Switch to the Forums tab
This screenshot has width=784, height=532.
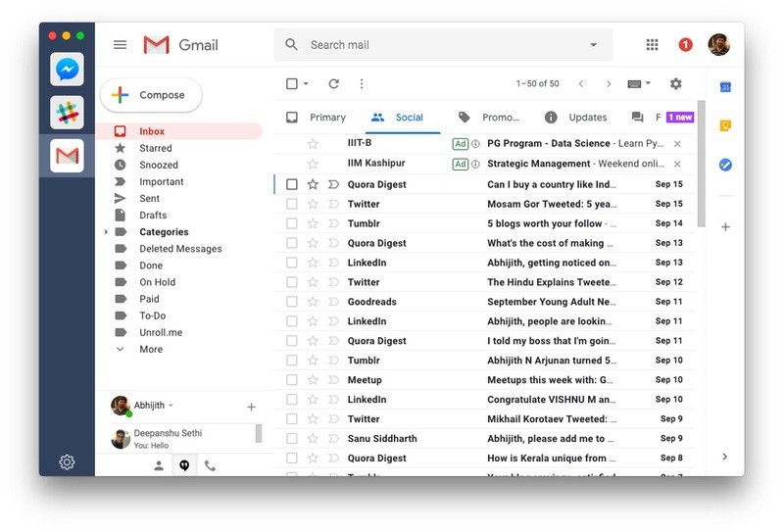(x=662, y=118)
